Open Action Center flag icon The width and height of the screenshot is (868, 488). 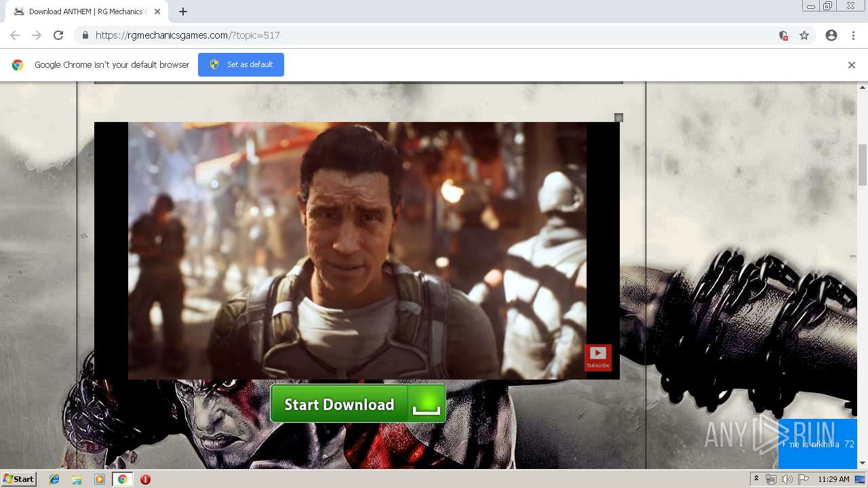pos(803,479)
